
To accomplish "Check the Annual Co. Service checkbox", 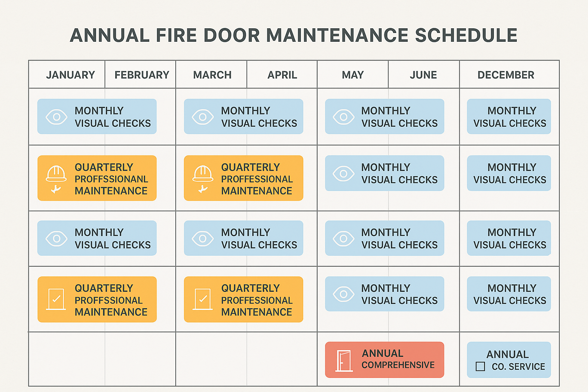I will pyautogui.click(x=480, y=366).
